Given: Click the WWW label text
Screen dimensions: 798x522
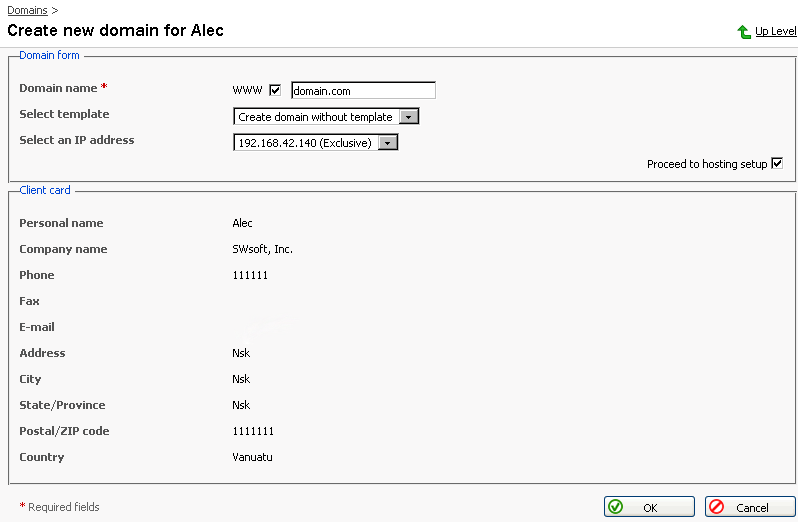Looking at the screenshot, I should (247, 91).
